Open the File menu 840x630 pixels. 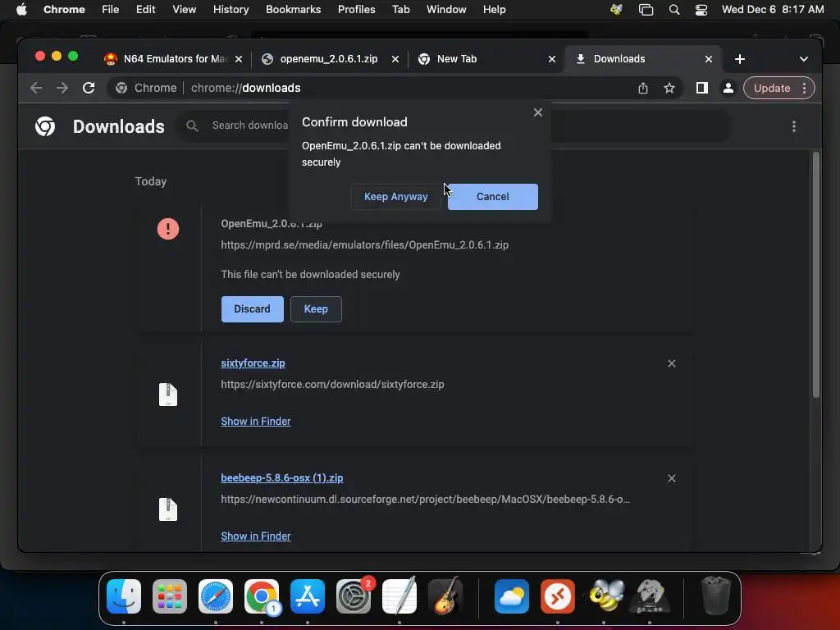click(x=111, y=9)
